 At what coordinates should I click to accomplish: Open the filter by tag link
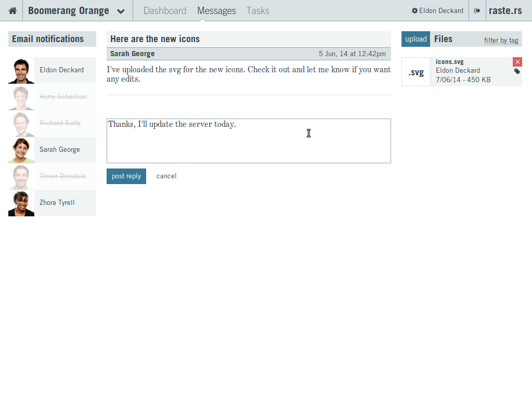[x=501, y=40]
